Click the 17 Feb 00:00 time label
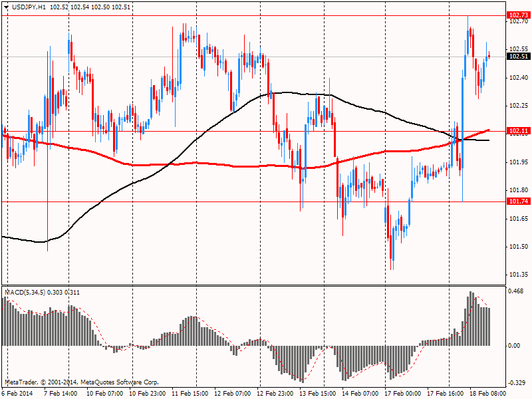Viewport: 532px width, 399px height. pos(403,393)
